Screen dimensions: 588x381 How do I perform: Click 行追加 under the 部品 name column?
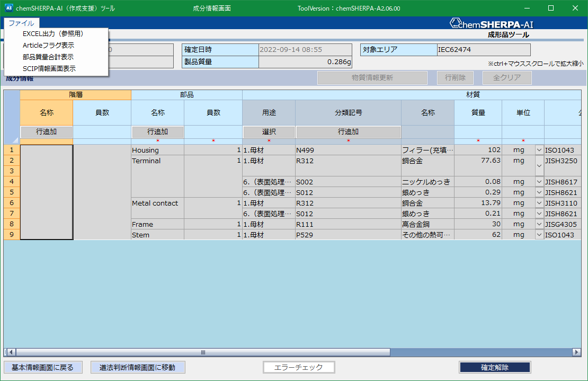click(157, 131)
